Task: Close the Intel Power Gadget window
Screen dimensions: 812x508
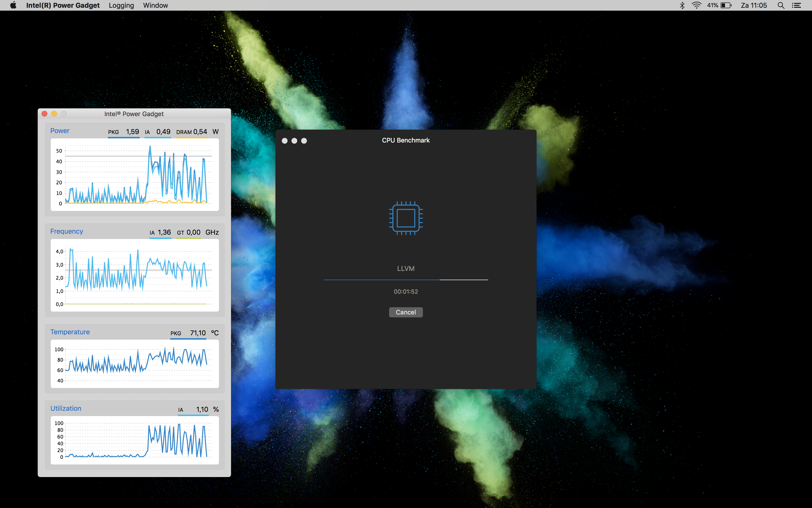Action: coord(44,114)
